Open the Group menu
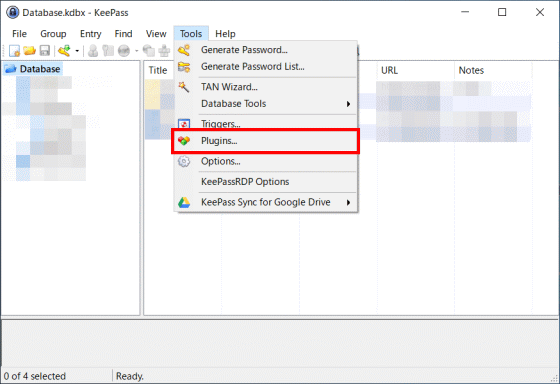The image size is (560, 384). pyautogui.click(x=53, y=34)
